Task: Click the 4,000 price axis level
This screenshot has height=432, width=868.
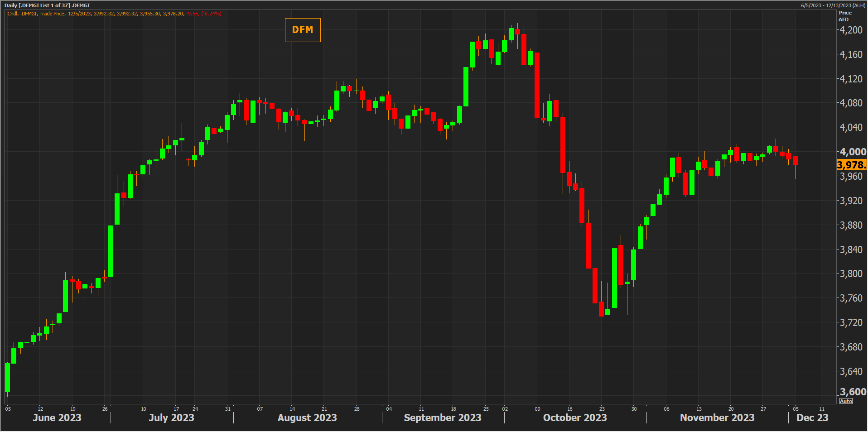Action: [853, 152]
